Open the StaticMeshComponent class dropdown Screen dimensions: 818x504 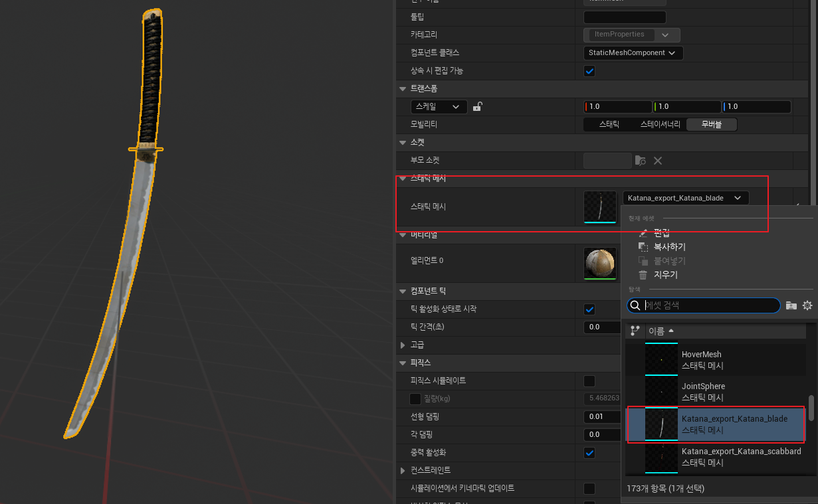633,52
